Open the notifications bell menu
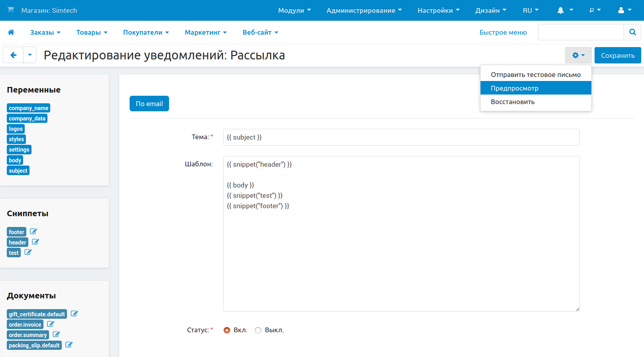Image resolution: width=644 pixels, height=357 pixels. (x=565, y=10)
